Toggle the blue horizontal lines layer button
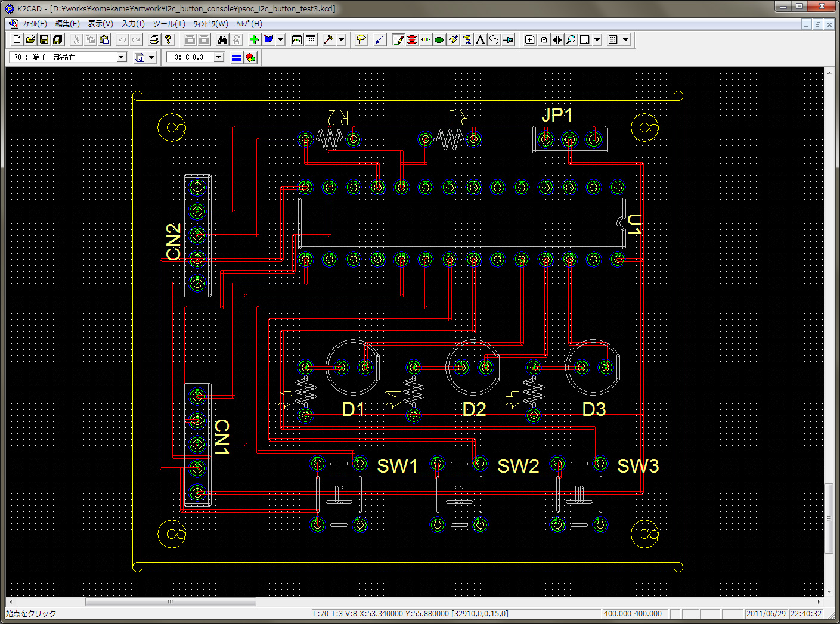The height and width of the screenshot is (624, 840). coord(237,57)
